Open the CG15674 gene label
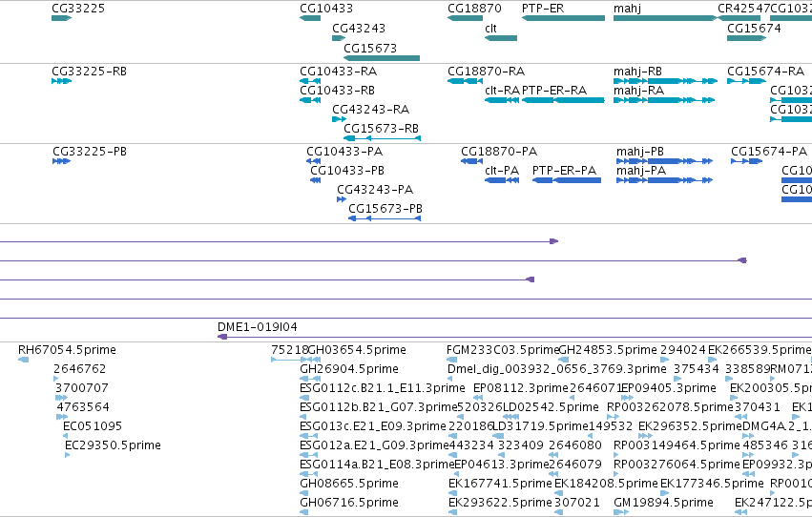 (x=754, y=28)
